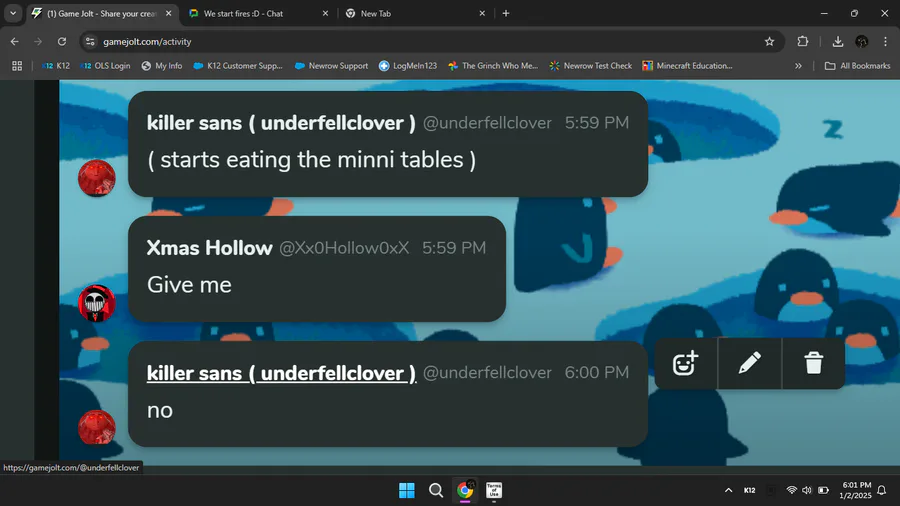This screenshot has width=900, height=506.
Task: Open K12 bookmark
Action: 56,66
